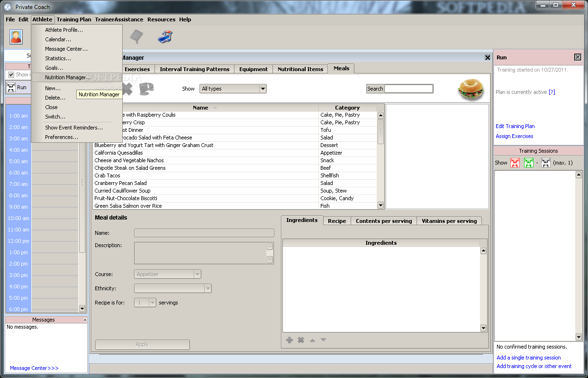The height and width of the screenshot is (378, 588).
Task: Select the Crab Tacos meal row
Action: (235, 175)
